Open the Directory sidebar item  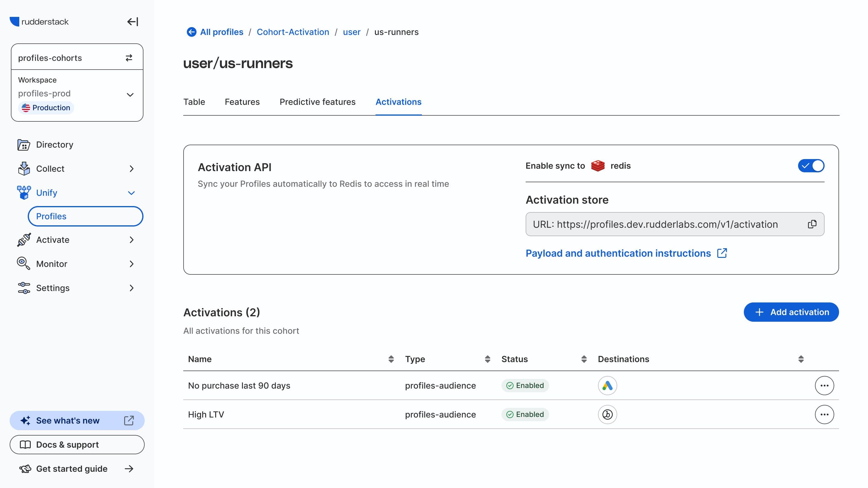coord(55,145)
